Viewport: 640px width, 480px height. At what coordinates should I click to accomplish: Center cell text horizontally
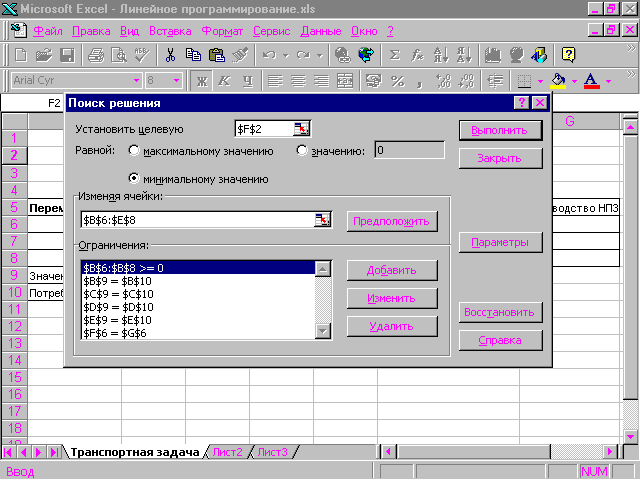298,81
